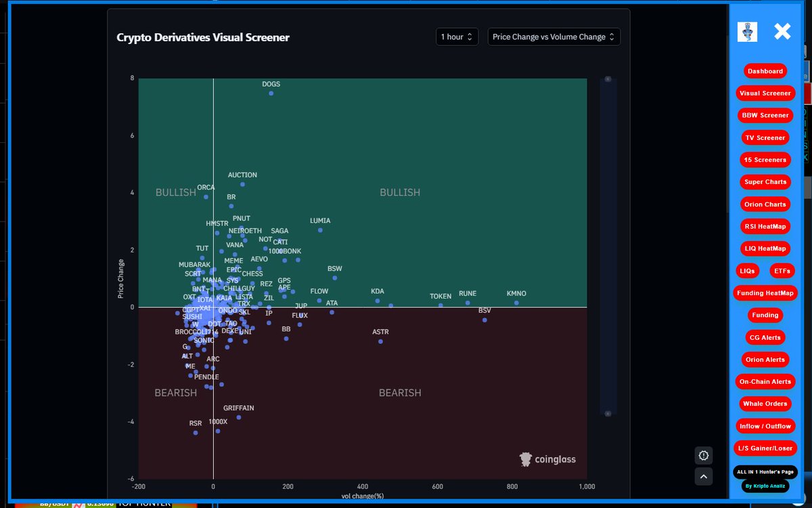Select the LUMIA data point
The height and width of the screenshot is (508, 812).
coord(320,230)
